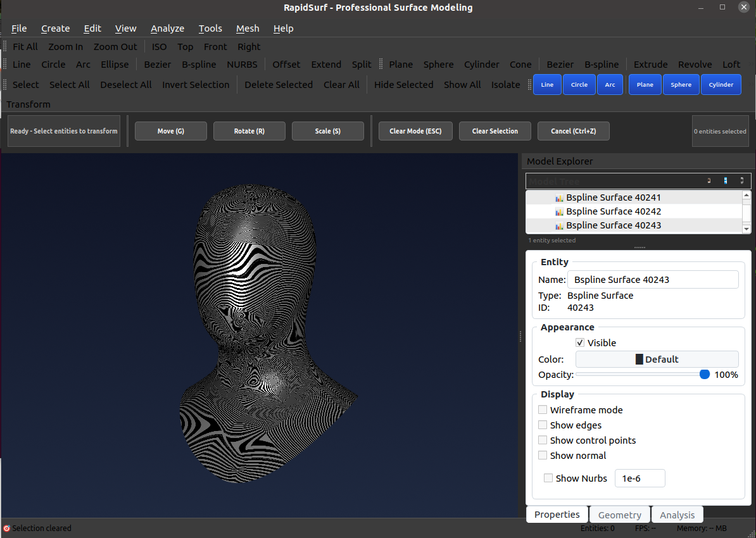The height and width of the screenshot is (538, 756).
Task: Open the Mesh menu
Action: (x=247, y=28)
